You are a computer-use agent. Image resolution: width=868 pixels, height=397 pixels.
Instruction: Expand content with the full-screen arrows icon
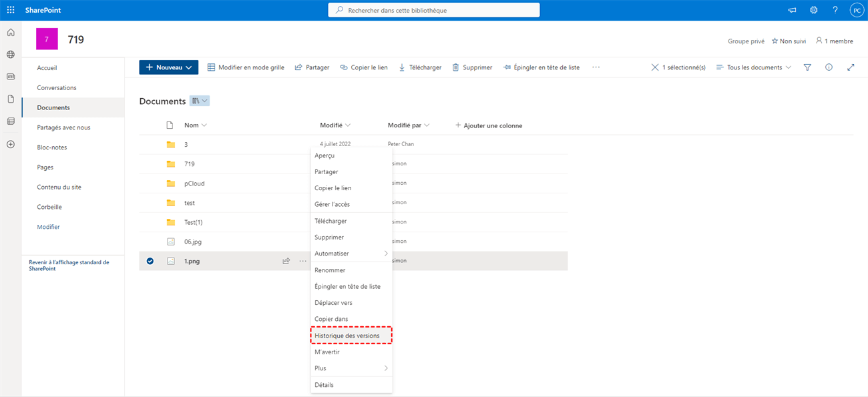(x=850, y=67)
